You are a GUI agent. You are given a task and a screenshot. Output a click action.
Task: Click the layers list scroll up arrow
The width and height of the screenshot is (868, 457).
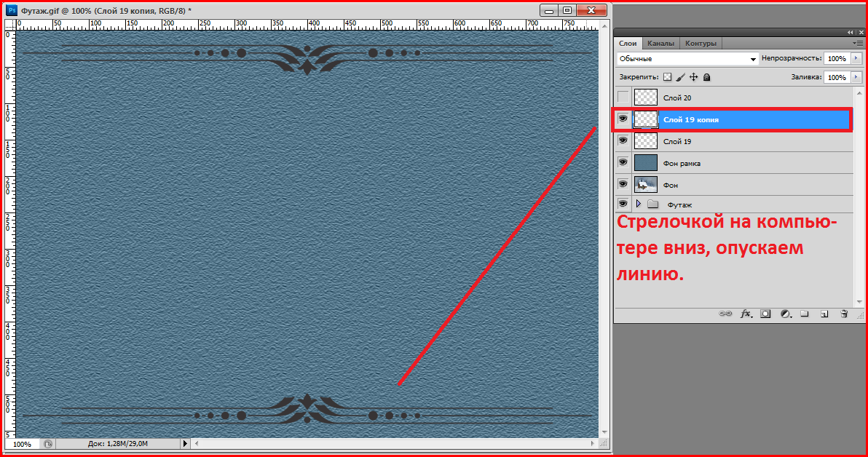click(x=859, y=92)
